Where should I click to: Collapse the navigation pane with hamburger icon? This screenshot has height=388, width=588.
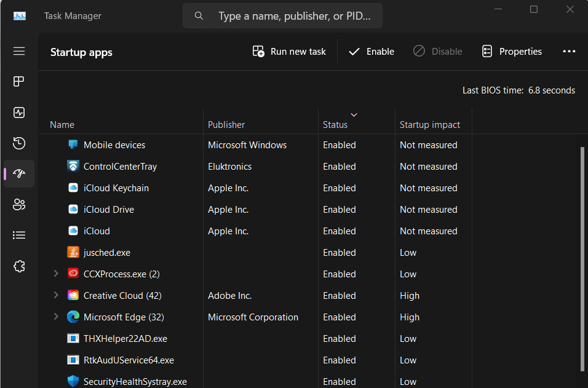(x=18, y=52)
